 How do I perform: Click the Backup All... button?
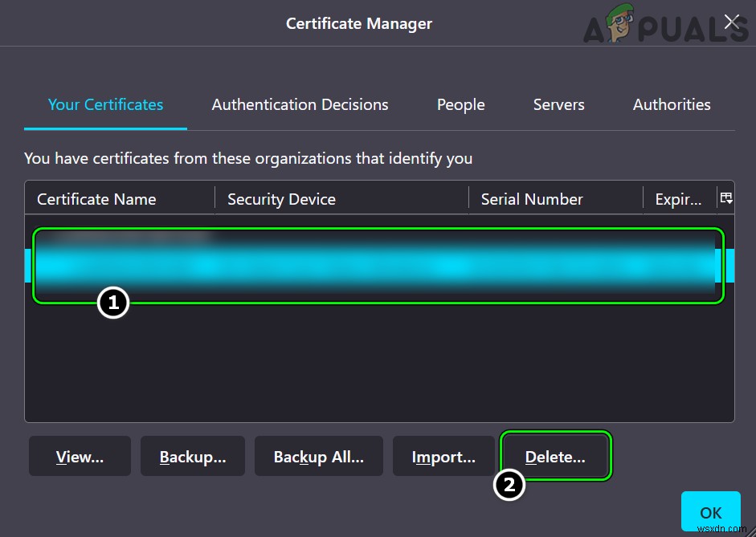318,456
